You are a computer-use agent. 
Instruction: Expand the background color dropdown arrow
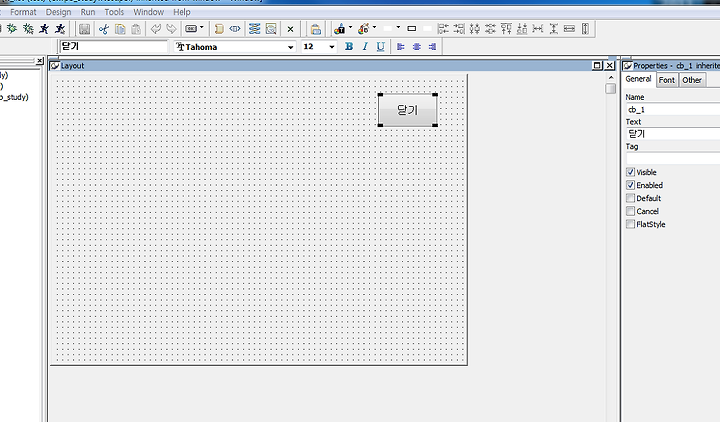click(x=374, y=28)
